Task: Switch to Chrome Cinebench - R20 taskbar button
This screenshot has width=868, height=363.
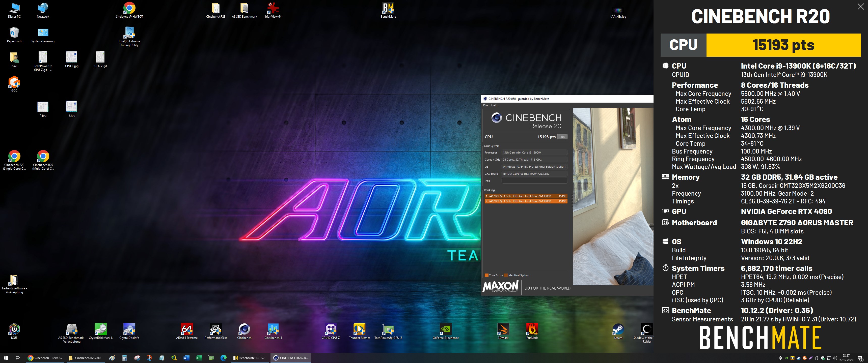Action: pos(45,358)
